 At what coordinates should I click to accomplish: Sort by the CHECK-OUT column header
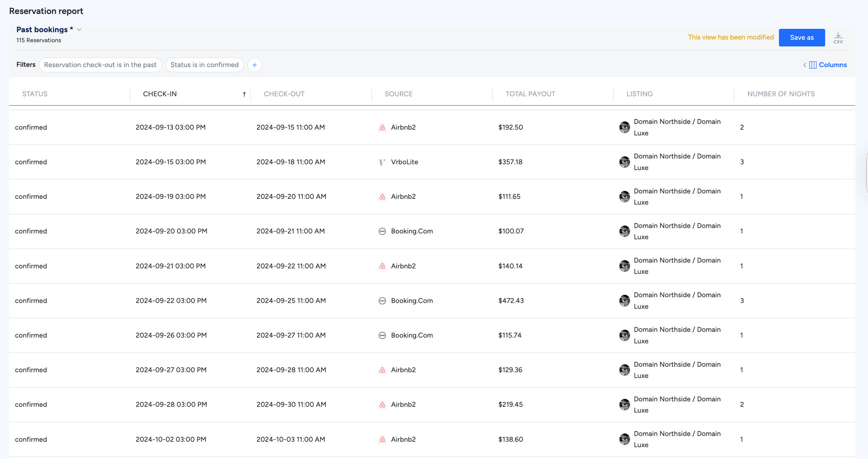point(284,94)
